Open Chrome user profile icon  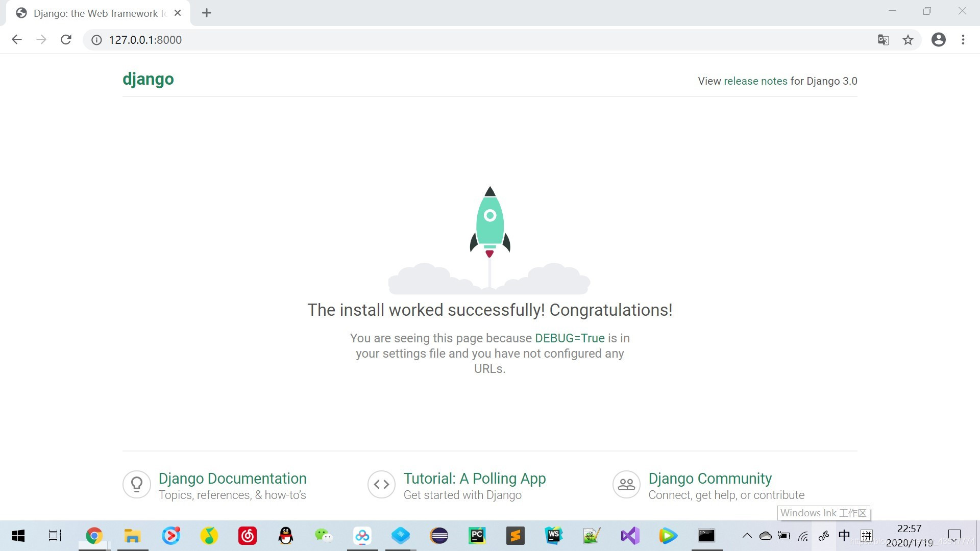coord(938,40)
